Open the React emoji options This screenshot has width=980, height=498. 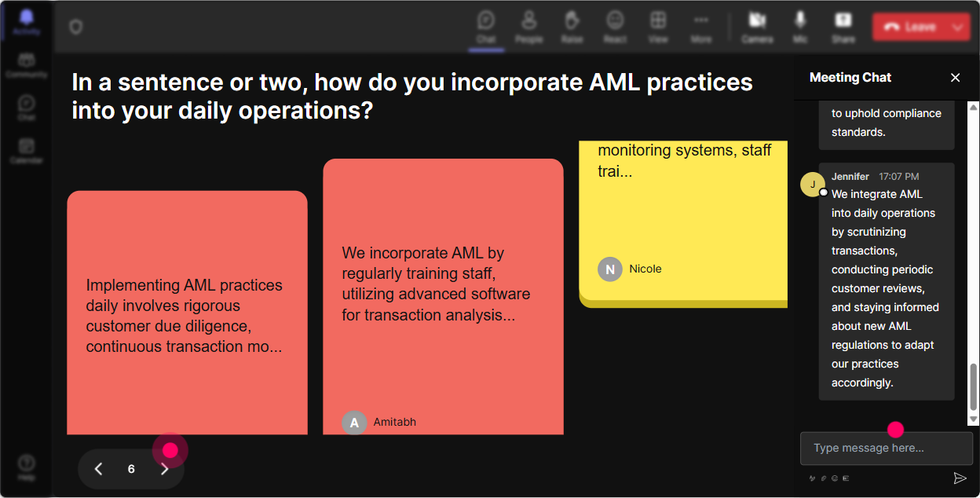pyautogui.click(x=615, y=27)
